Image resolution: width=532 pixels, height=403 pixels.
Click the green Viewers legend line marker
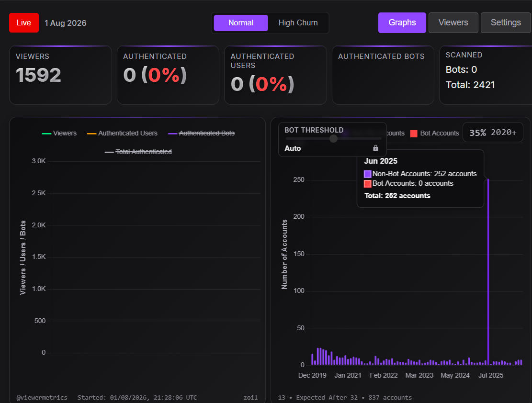point(46,134)
